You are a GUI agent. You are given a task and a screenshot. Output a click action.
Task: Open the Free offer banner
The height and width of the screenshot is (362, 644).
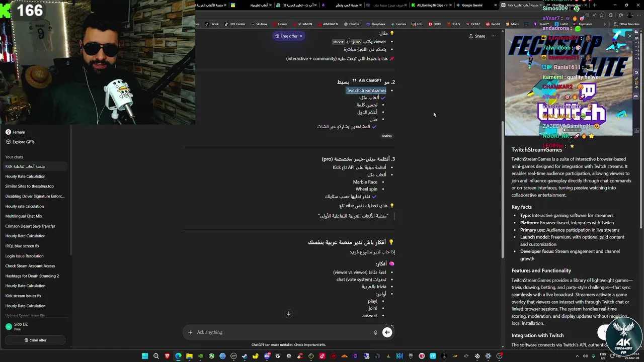(x=286, y=36)
